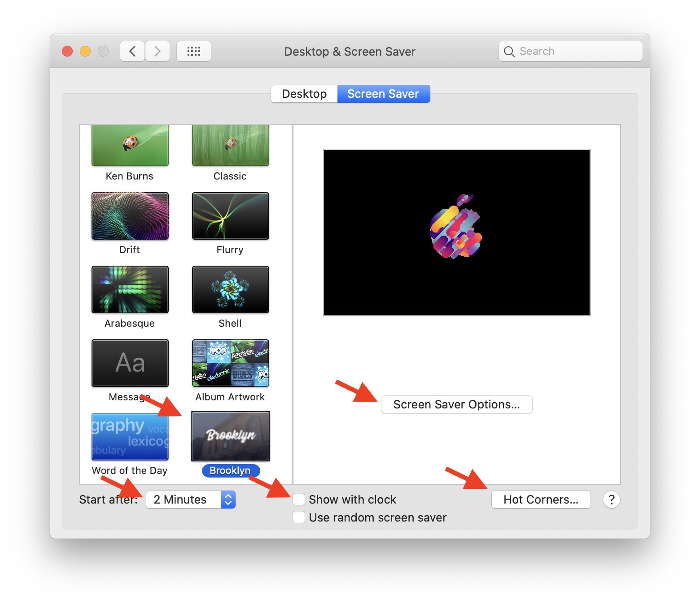This screenshot has width=700, height=605.
Task: Open the help question mark button
Action: (611, 500)
